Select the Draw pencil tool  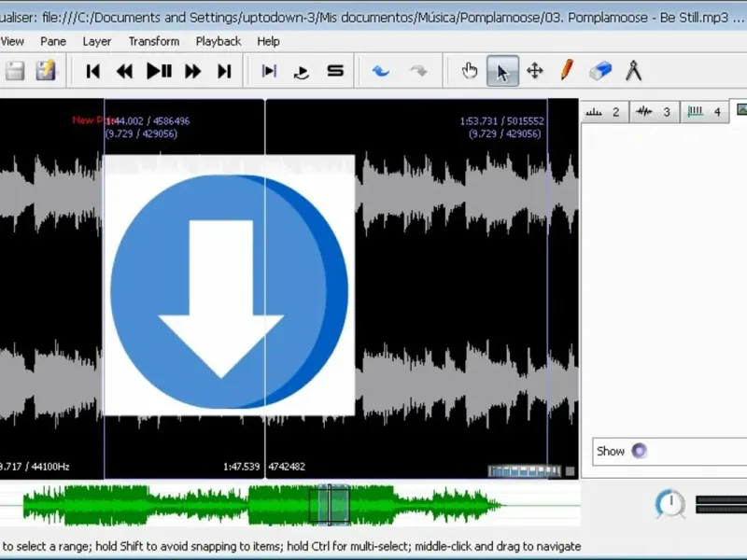click(x=567, y=71)
